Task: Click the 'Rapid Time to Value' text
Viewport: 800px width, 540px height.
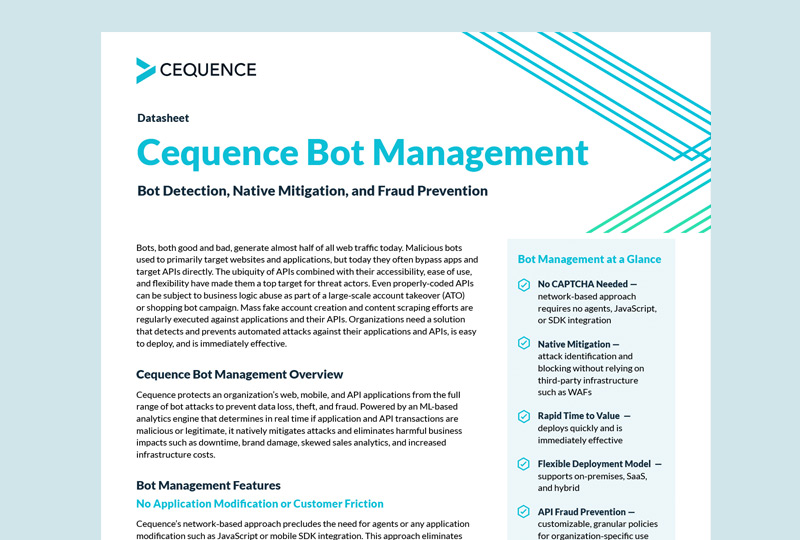Action: (579, 416)
